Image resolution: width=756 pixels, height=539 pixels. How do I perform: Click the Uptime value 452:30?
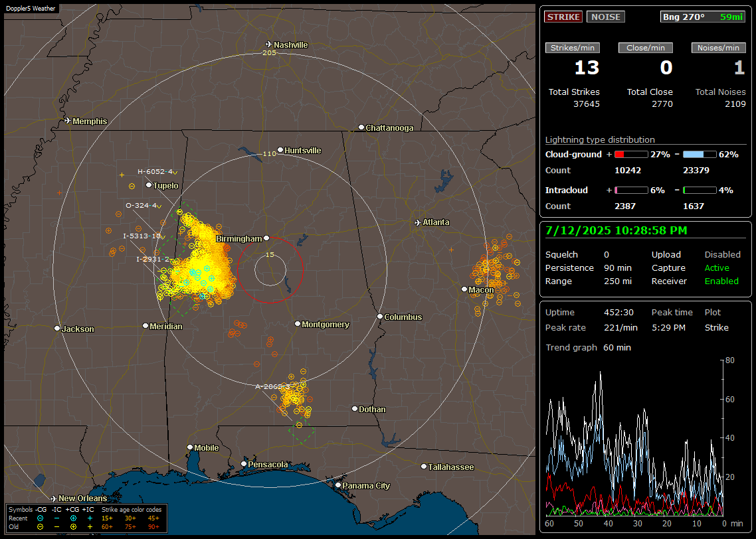618,312
